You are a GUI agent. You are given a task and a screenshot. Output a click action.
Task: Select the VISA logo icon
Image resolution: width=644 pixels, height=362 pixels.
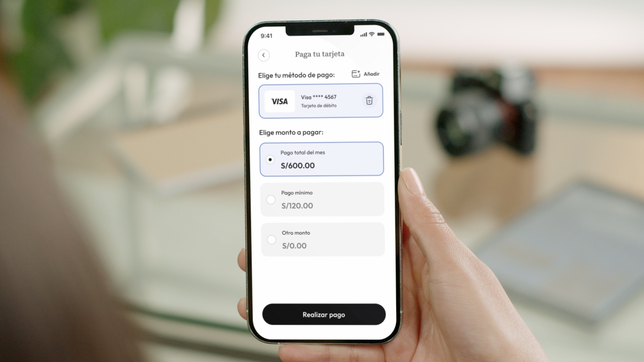coord(279,101)
